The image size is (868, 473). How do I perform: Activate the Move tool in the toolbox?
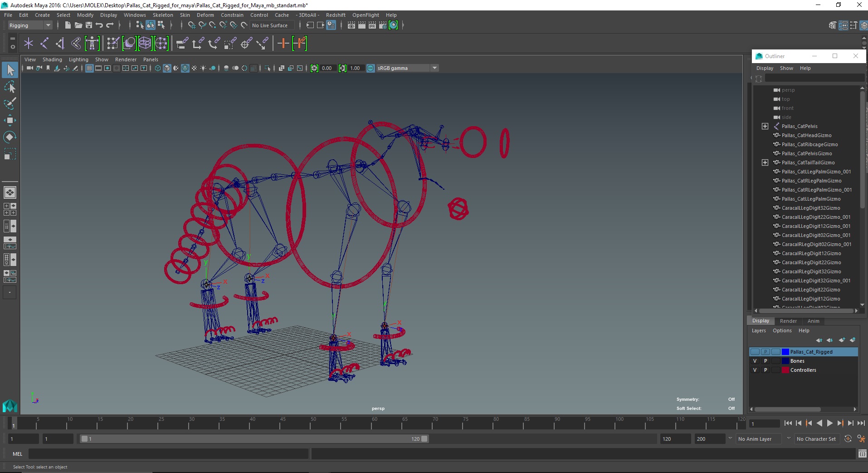tap(10, 120)
